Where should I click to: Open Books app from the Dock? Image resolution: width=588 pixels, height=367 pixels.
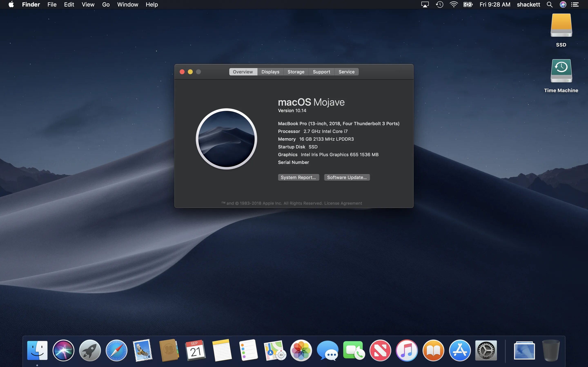click(432, 350)
